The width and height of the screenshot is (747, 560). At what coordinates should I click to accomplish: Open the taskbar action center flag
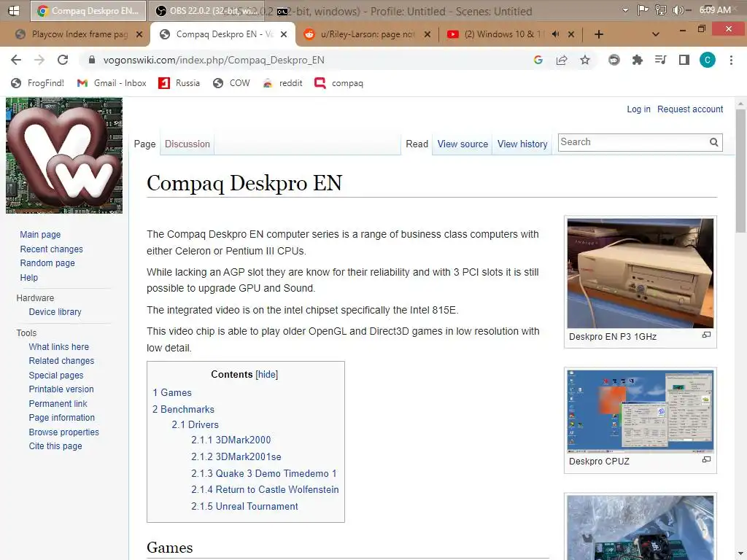[643, 10]
